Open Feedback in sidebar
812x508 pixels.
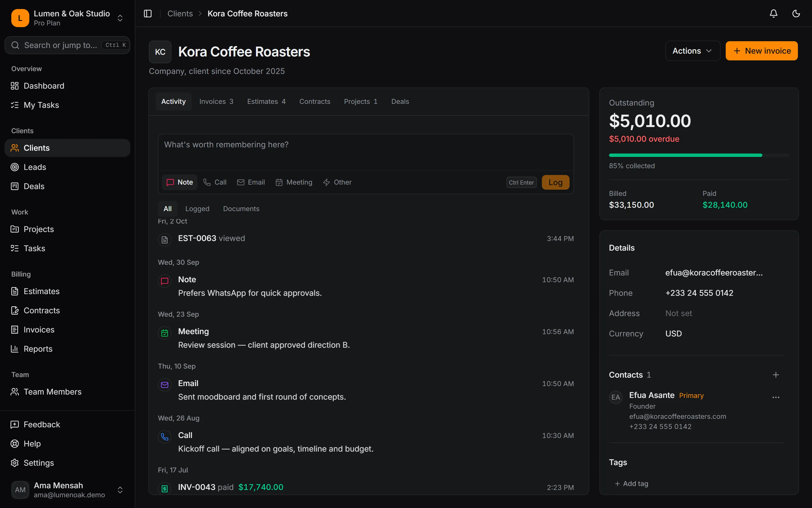pos(67,424)
